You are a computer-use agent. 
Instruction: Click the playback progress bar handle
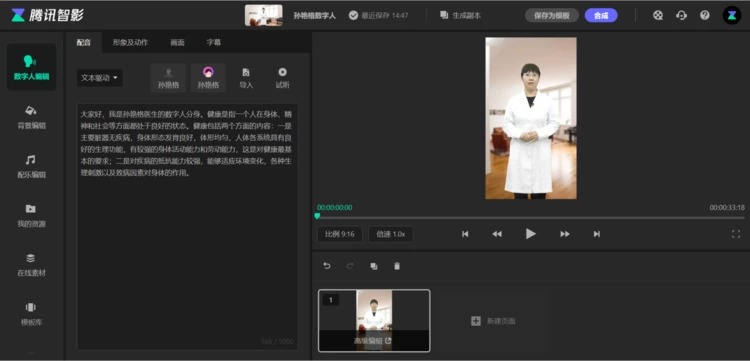click(x=317, y=216)
